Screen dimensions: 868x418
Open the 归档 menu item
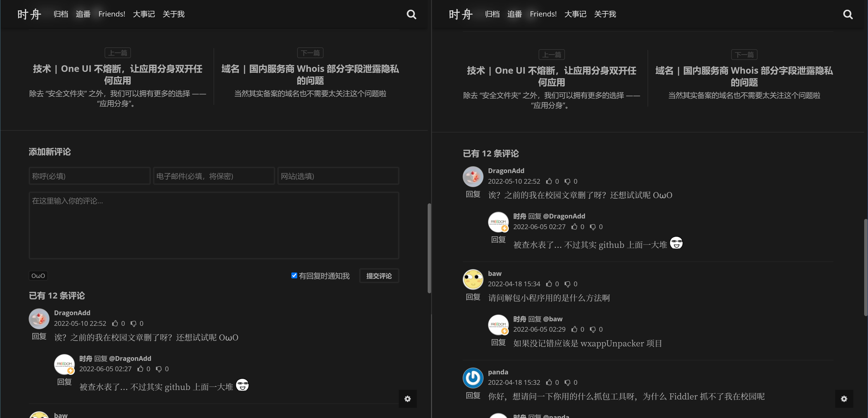click(61, 14)
